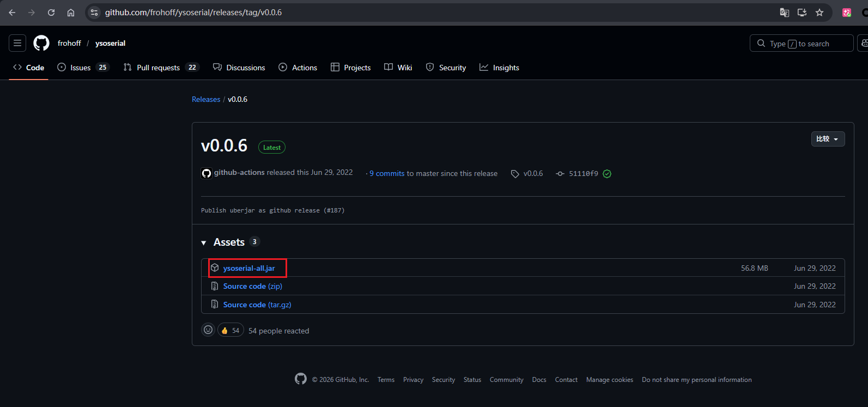This screenshot has width=868, height=407.
Task: Open the 9 commits link
Action: 387,173
